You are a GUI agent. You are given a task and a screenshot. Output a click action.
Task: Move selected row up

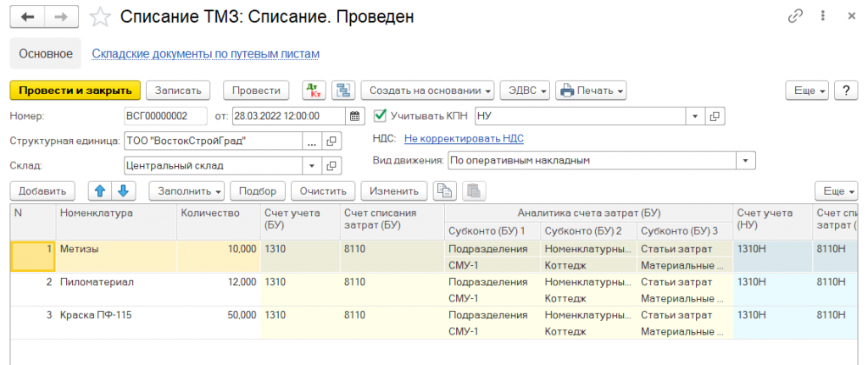pos(99,191)
